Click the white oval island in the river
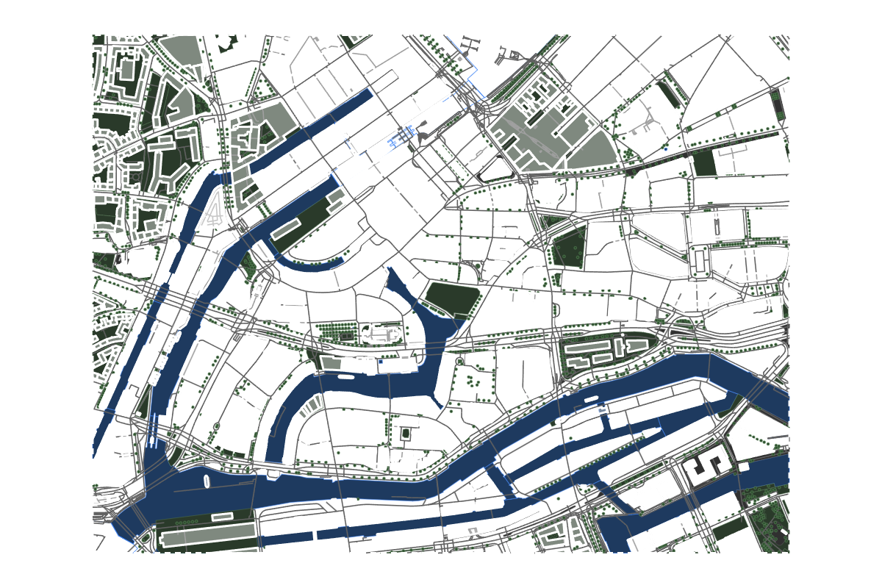882x588 pixels. coord(207,482)
